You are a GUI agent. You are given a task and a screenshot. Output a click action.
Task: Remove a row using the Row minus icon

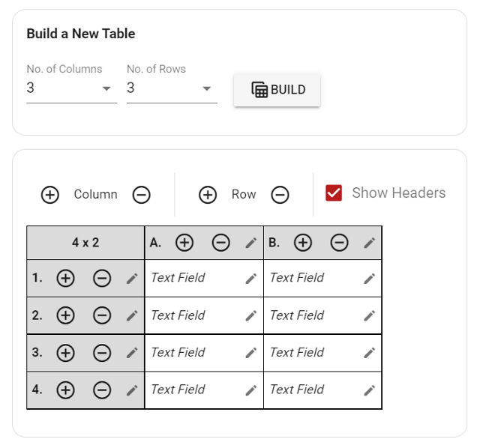click(280, 195)
